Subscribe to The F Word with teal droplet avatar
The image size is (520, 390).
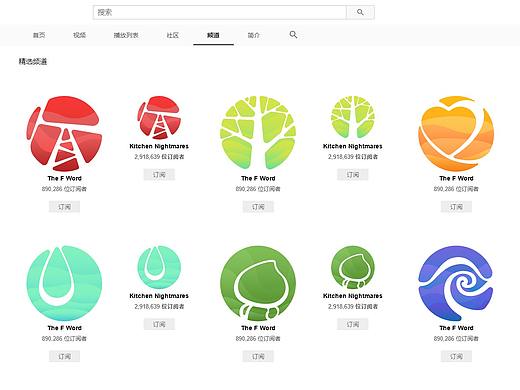click(64, 356)
